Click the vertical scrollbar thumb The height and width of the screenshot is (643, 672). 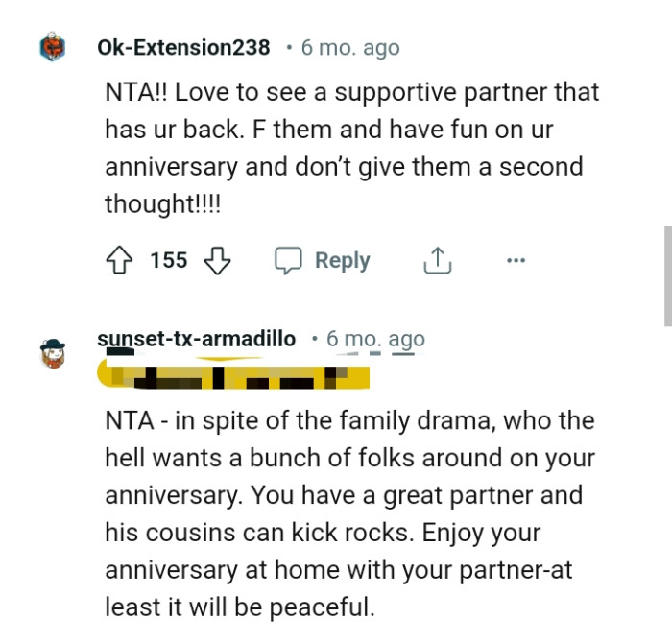[667, 276]
